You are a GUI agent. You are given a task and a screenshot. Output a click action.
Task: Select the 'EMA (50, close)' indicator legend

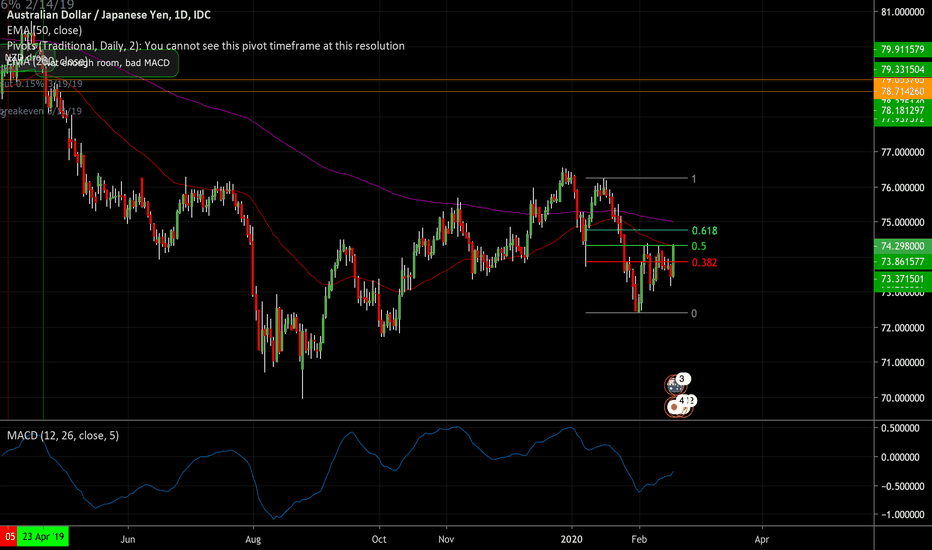coord(45,30)
